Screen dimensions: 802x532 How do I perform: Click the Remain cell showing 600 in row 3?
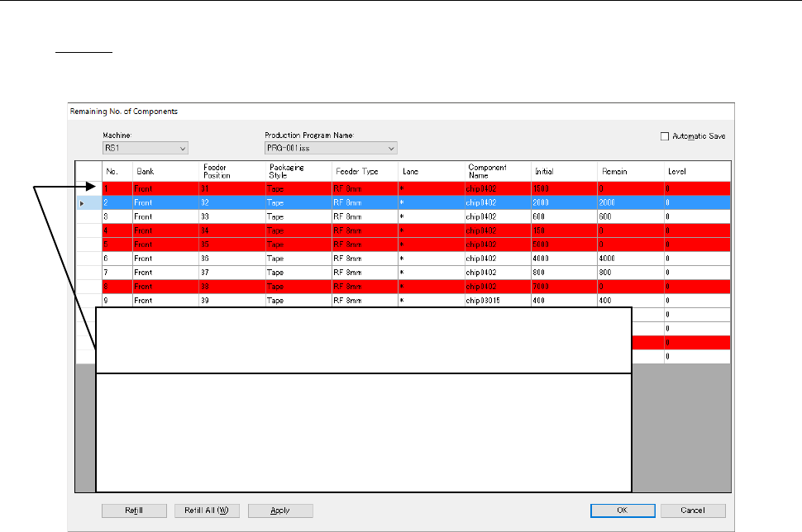[x=630, y=216]
